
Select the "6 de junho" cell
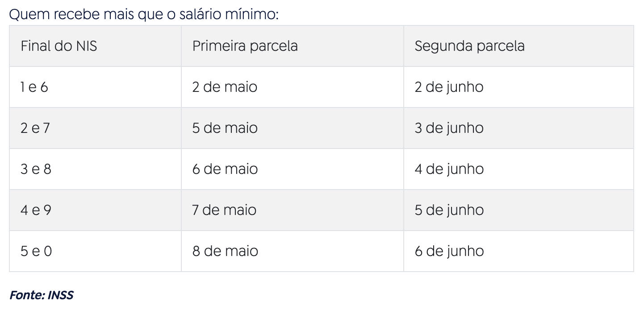(x=449, y=251)
